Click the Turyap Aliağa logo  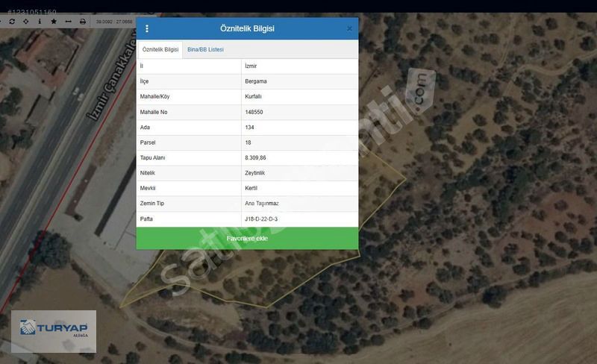coord(54,331)
